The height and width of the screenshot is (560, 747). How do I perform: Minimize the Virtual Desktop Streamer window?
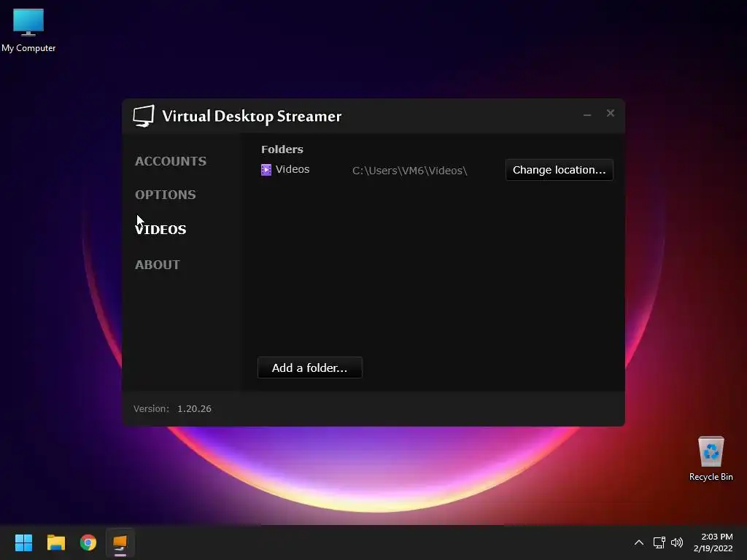click(587, 114)
